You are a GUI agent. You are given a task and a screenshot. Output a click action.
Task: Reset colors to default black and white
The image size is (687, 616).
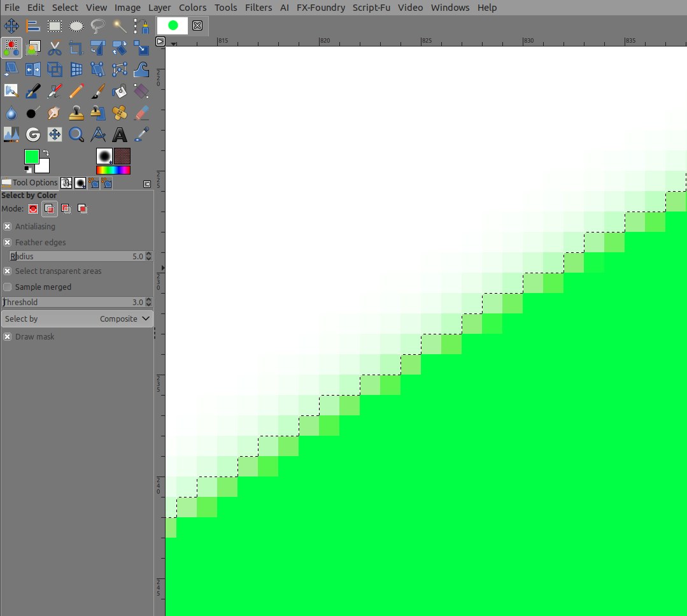(x=27, y=169)
